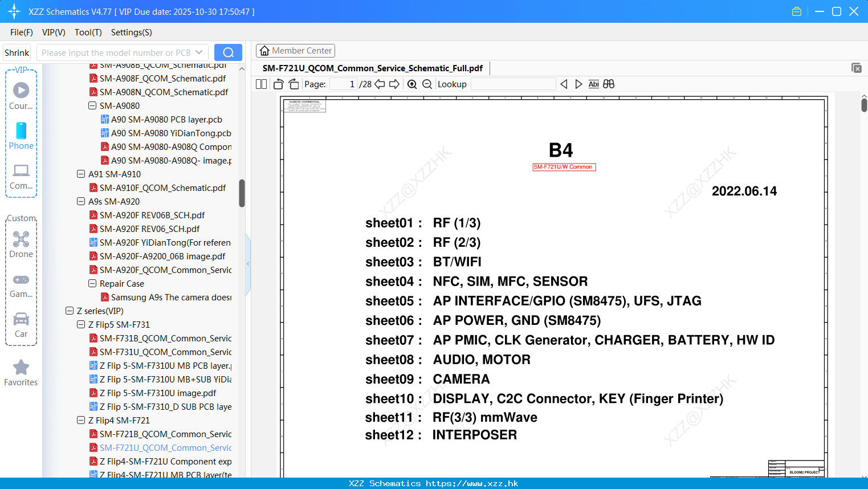Image resolution: width=868 pixels, height=489 pixels.
Task: Open SM-A908N_QCOM_Schematic.pdf
Action: (164, 92)
